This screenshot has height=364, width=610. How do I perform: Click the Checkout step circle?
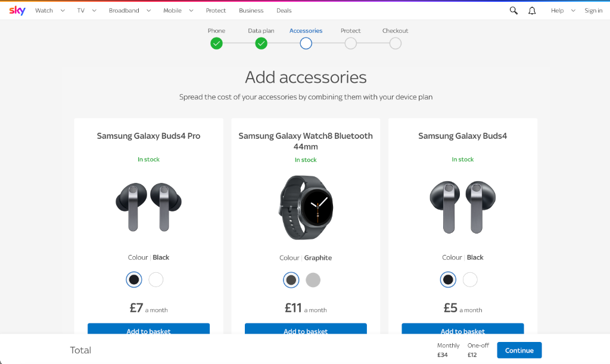click(x=396, y=43)
